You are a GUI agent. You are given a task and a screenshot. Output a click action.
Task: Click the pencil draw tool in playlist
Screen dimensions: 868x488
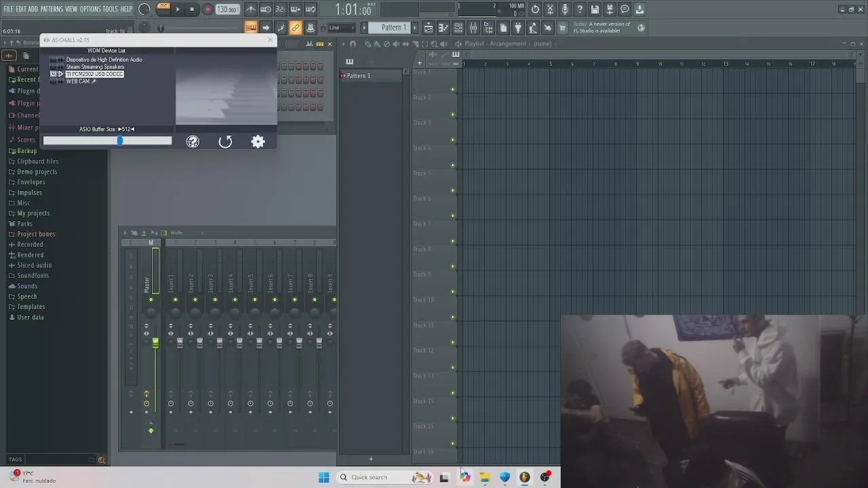pyautogui.click(x=368, y=44)
